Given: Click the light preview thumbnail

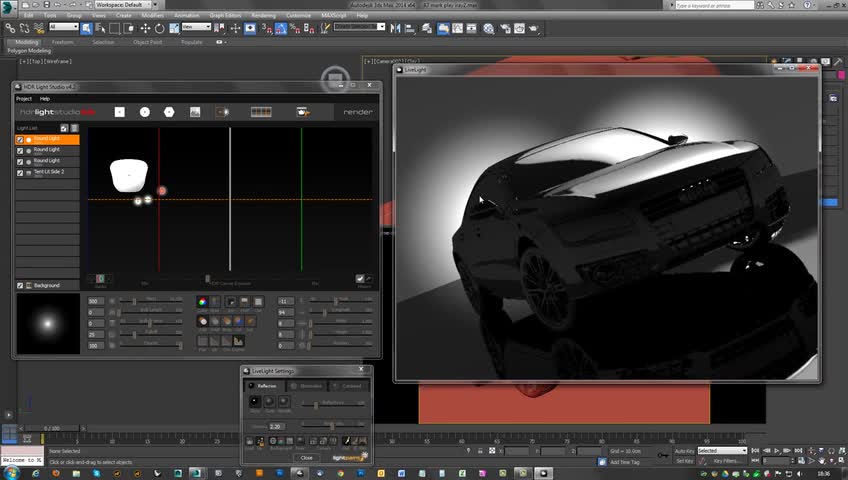Looking at the screenshot, I should click(x=48, y=323).
